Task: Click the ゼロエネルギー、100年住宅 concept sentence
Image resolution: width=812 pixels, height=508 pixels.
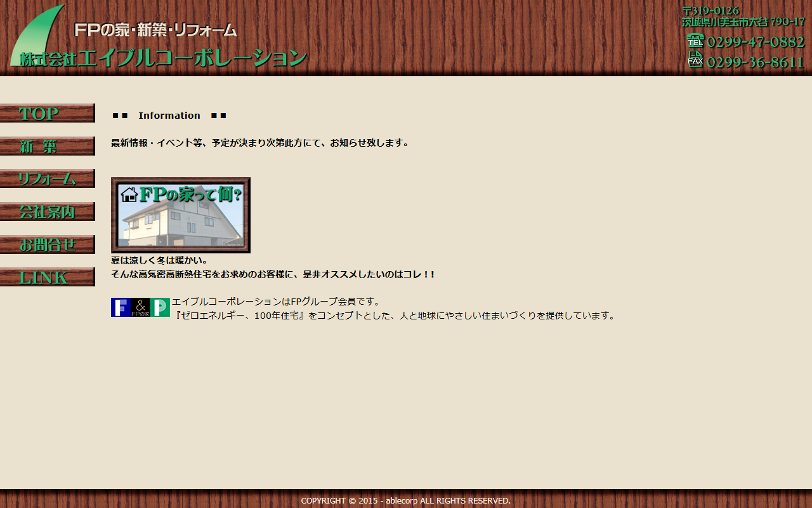Action: [x=395, y=316]
